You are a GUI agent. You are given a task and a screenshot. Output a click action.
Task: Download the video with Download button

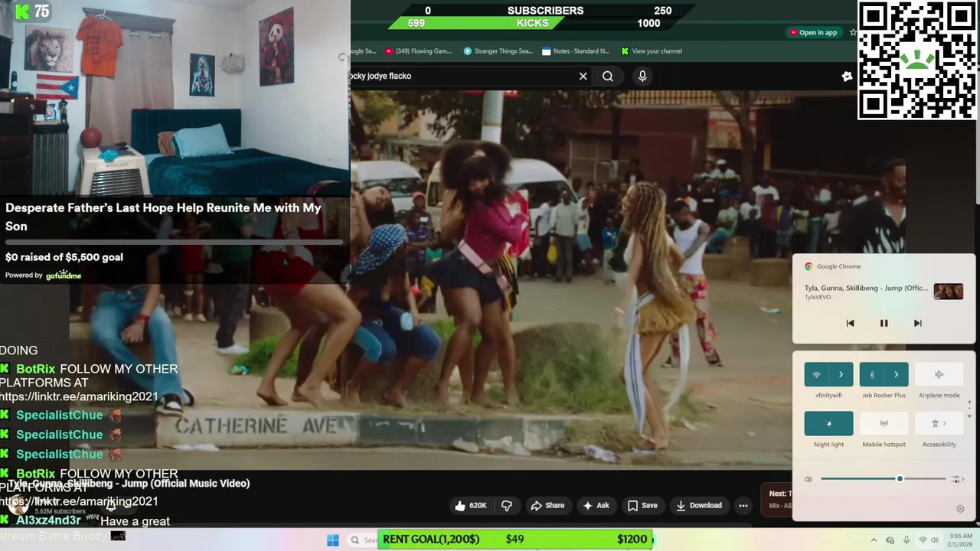(x=699, y=505)
